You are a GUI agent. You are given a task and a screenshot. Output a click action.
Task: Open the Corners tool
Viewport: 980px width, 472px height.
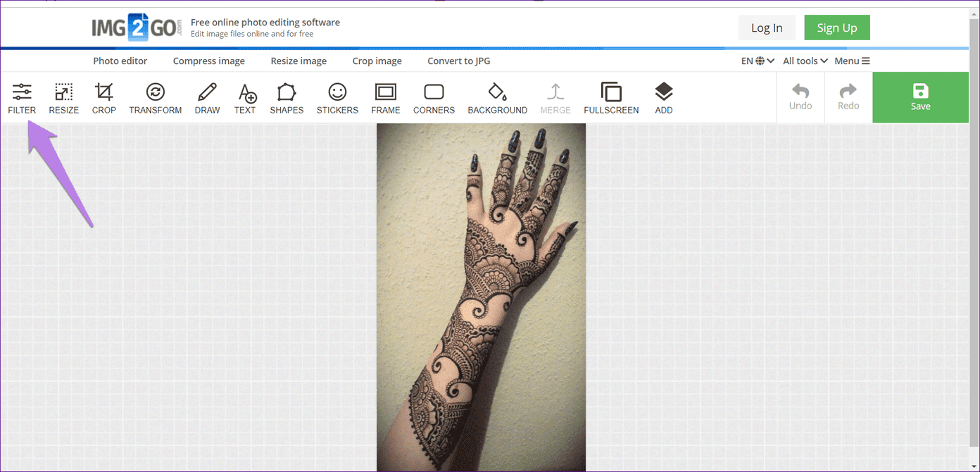click(x=434, y=98)
